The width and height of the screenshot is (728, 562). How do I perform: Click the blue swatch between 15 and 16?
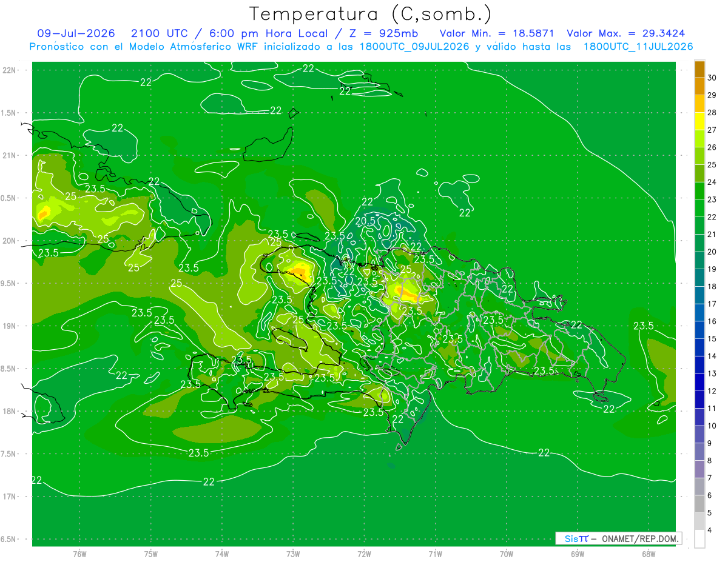[x=699, y=330]
